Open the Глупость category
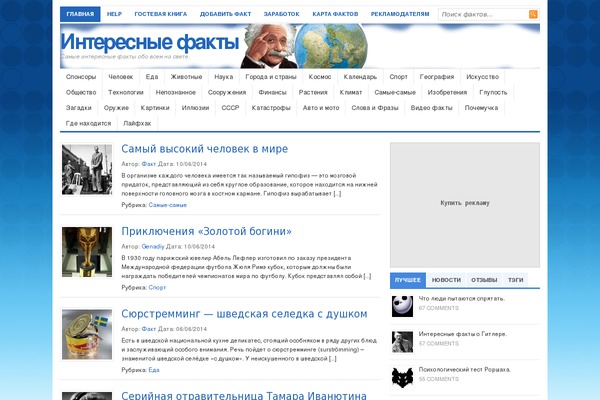Image resolution: width=600 pixels, height=400 pixels. (x=493, y=92)
